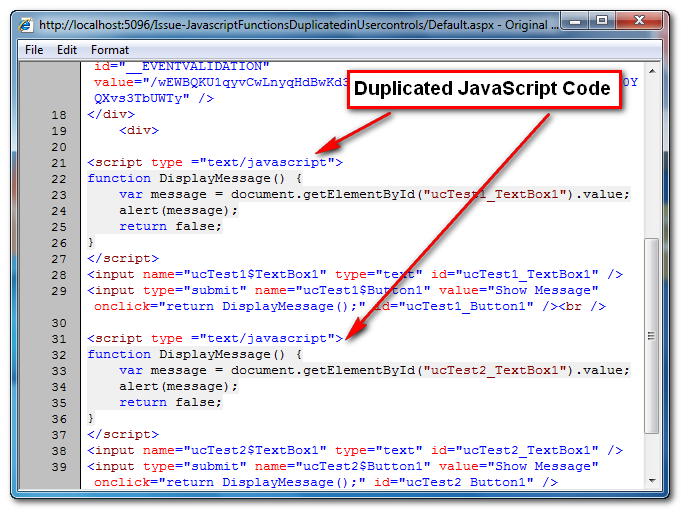
Task: Click the window title bar URL text
Action: click(x=280, y=24)
